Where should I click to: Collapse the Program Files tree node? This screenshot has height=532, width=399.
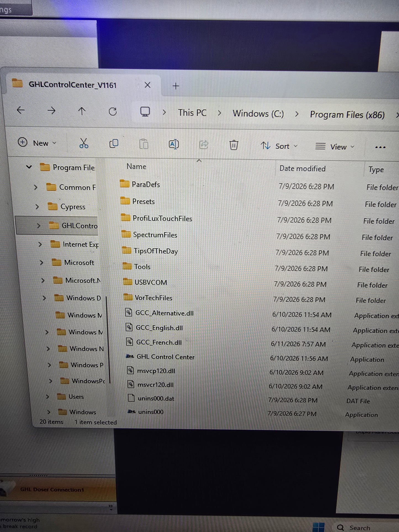(29, 167)
